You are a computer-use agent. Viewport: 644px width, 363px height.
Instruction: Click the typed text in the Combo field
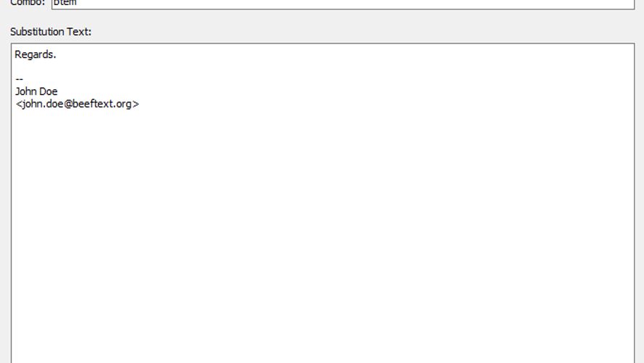coord(65,3)
